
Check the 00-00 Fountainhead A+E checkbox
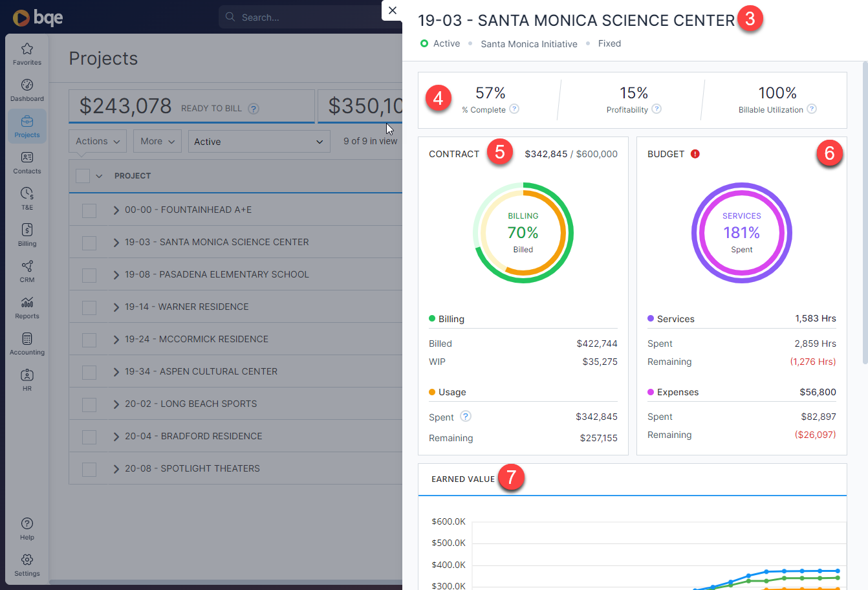[x=89, y=210]
